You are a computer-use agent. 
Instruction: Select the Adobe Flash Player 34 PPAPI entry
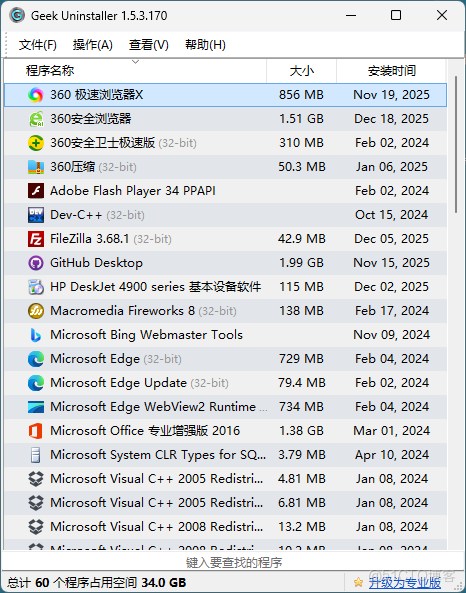tap(133, 191)
